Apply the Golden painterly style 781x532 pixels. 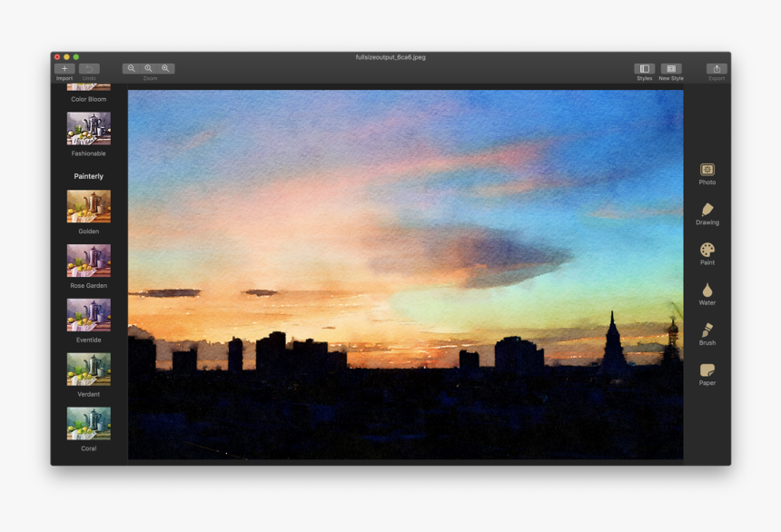point(89,206)
